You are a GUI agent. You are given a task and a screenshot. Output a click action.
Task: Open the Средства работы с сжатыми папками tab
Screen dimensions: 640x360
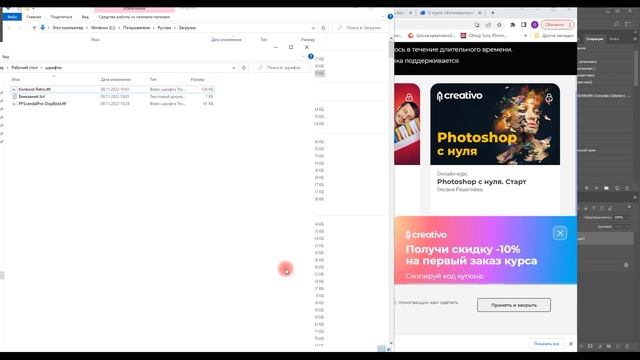(x=134, y=17)
